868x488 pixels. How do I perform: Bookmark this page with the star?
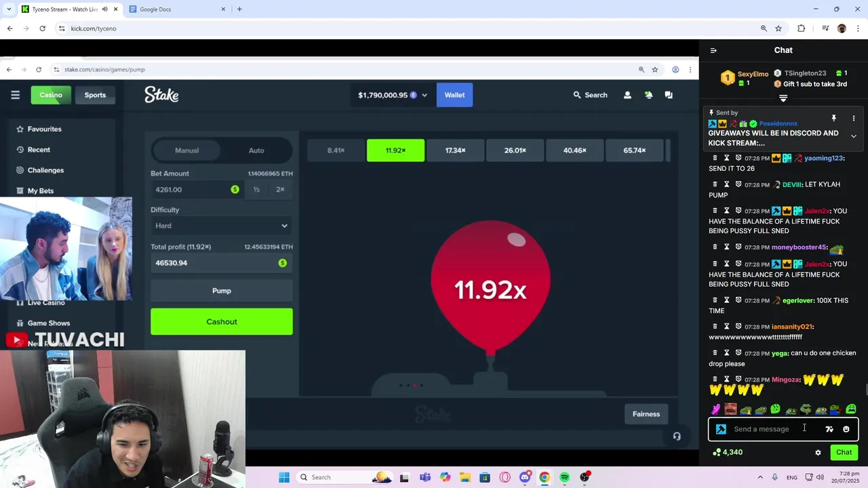pyautogui.click(x=778, y=28)
